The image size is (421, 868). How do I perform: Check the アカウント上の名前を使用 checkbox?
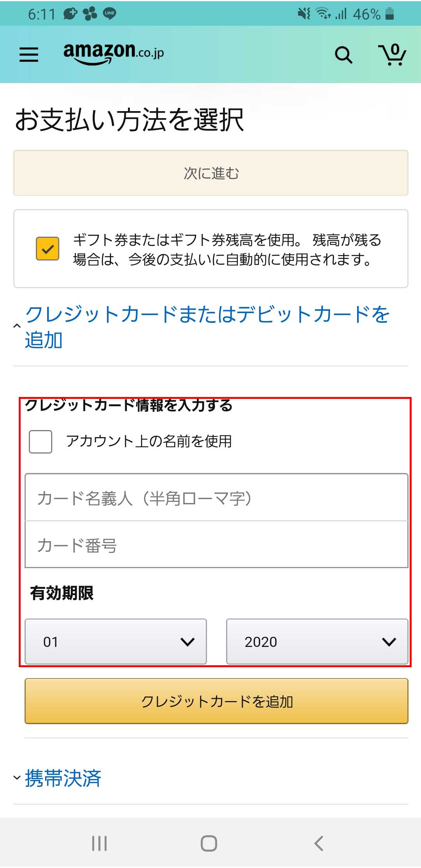(41, 442)
